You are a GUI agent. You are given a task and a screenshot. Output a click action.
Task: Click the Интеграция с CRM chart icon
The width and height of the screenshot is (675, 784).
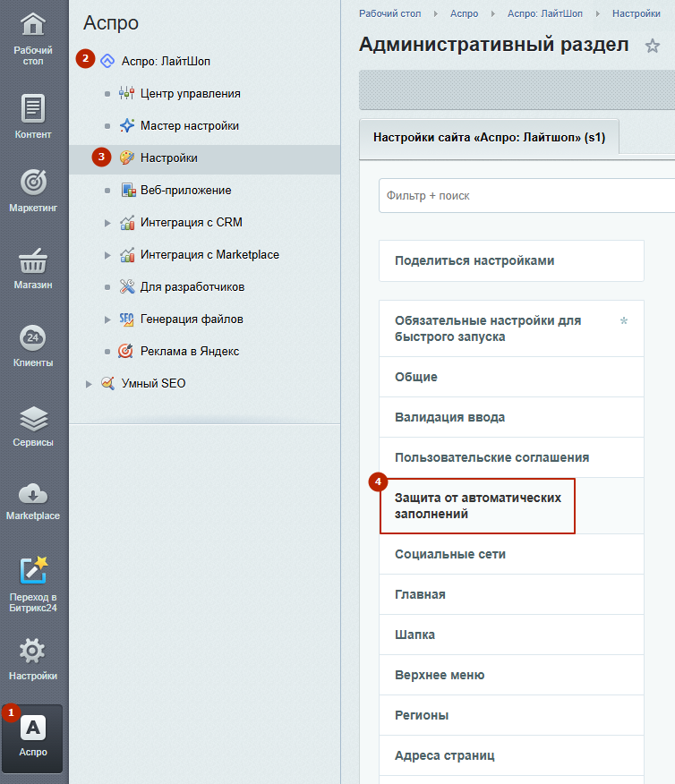pos(127,222)
